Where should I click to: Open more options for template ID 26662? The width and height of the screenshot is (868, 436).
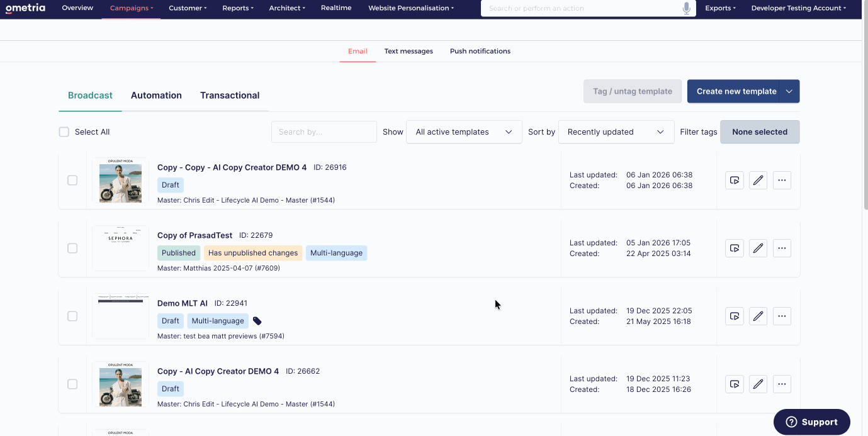782,384
